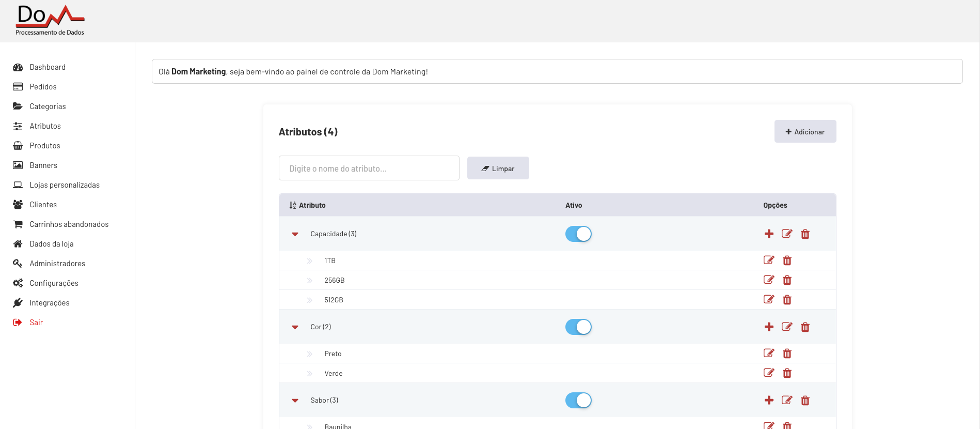Edit the 1TB value entry
The height and width of the screenshot is (429, 980).
point(769,260)
